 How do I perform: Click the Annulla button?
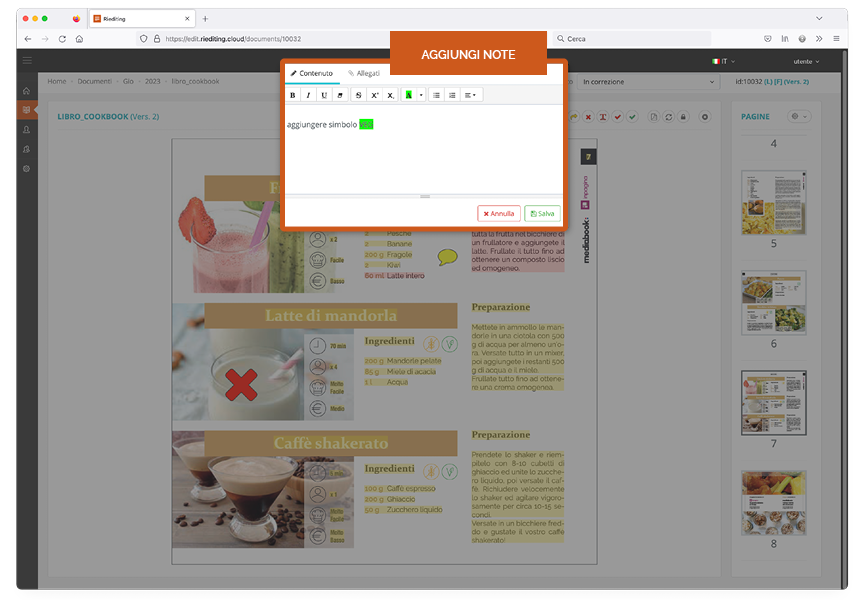pyautogui.click(x=499, y=213)
